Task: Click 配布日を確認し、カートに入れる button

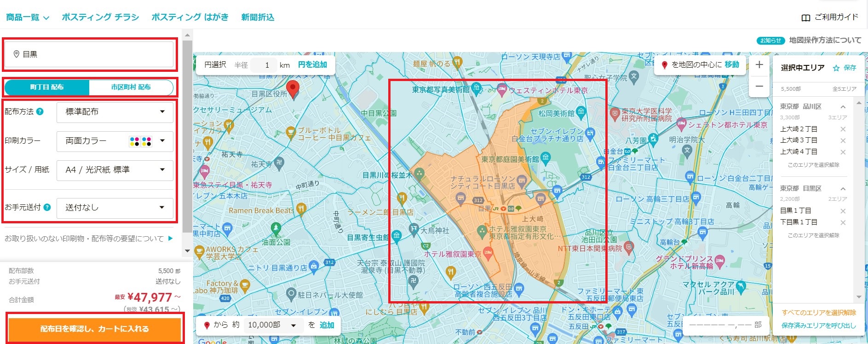Action: tap(94, 329)
